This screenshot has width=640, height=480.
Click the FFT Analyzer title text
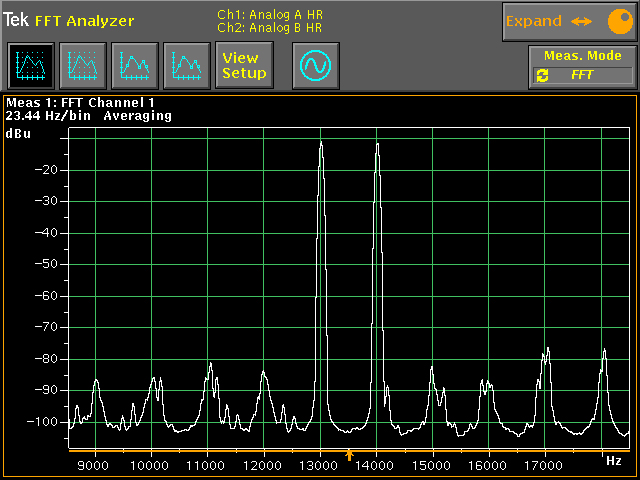coord(84,21)
